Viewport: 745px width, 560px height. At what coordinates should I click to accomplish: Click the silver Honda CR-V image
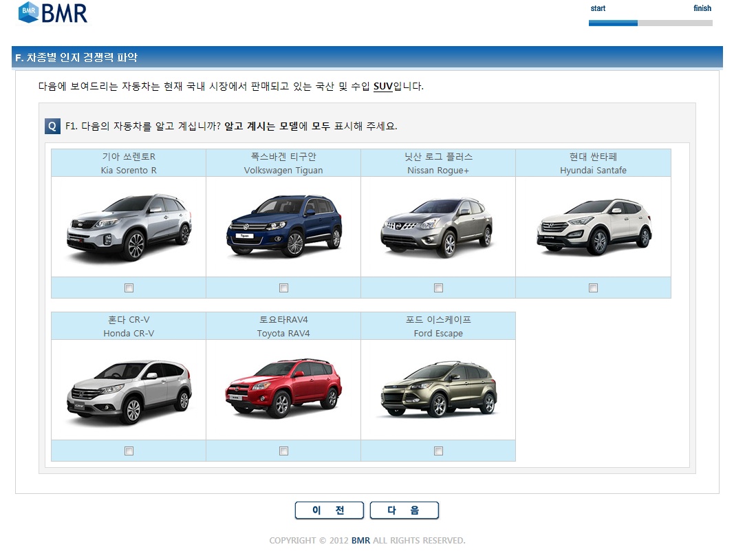[x=129, y=390]
